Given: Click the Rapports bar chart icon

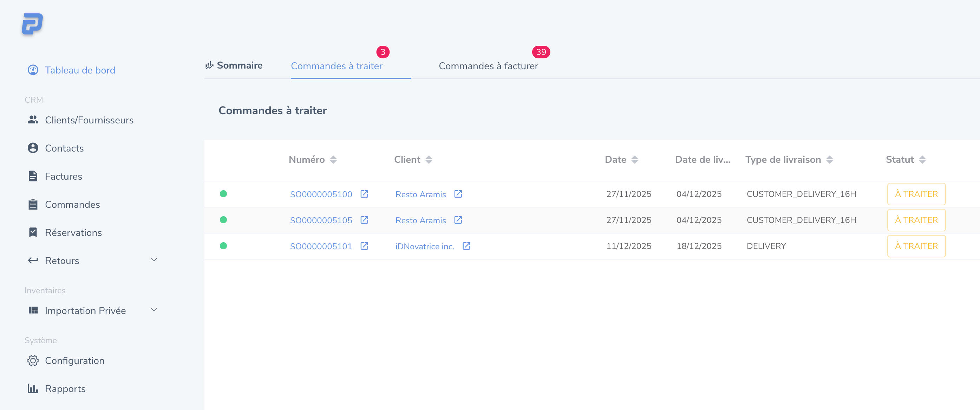Looking at the screenshot, I should pyautogui.click(x=33, y=389).
